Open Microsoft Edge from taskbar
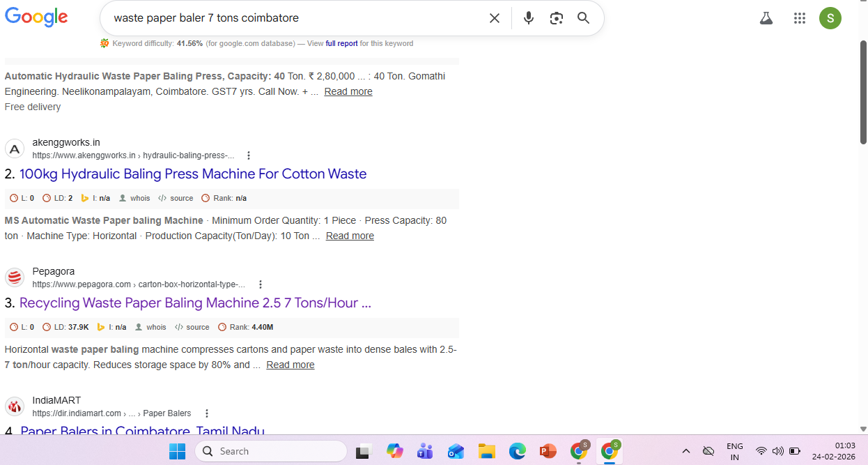The width and height of the screenshot is (868, 465). [x=517, y=451]
